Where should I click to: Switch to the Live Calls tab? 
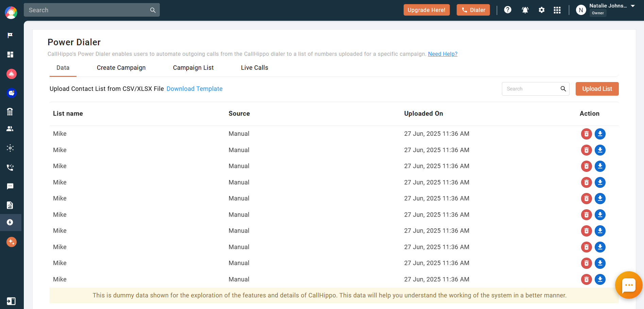point(255,68)
